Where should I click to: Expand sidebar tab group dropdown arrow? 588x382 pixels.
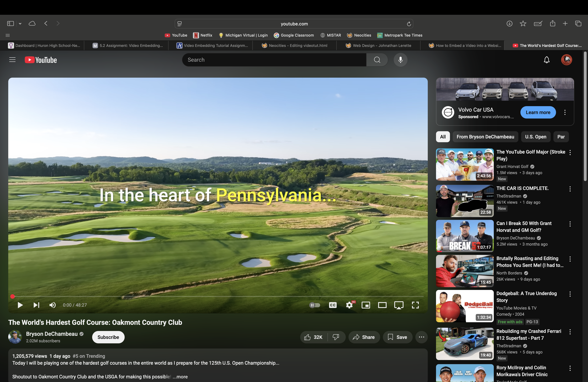tap(20, 24)
